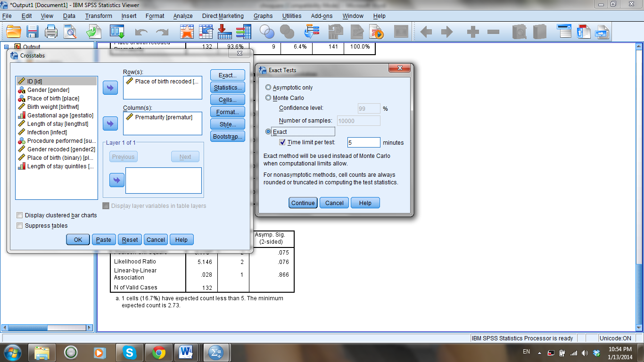Click the Style... button in Crosstabs
Image resolution: width=644 pixels, height=362 pixels.
coord(228,124)
